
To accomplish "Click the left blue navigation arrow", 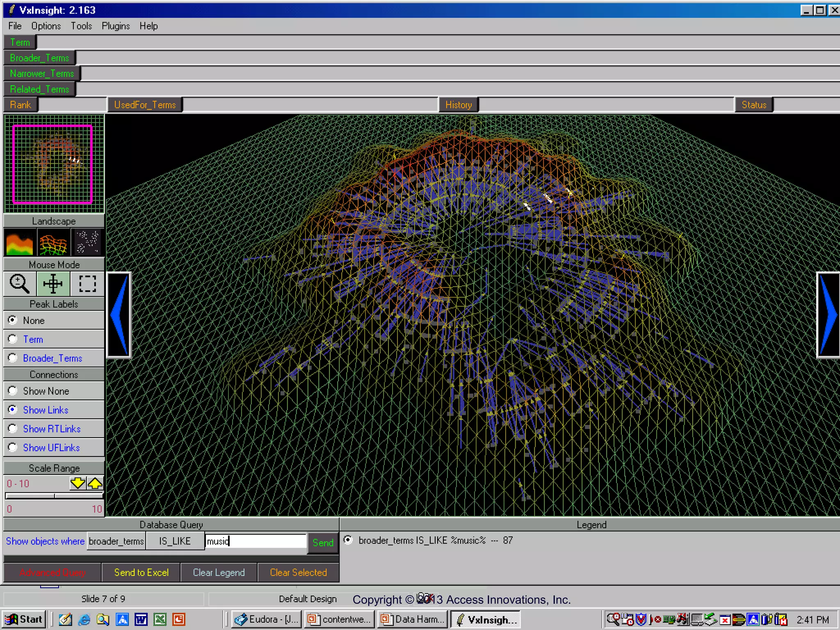I will pyautogui.click(x=119, y=315).
